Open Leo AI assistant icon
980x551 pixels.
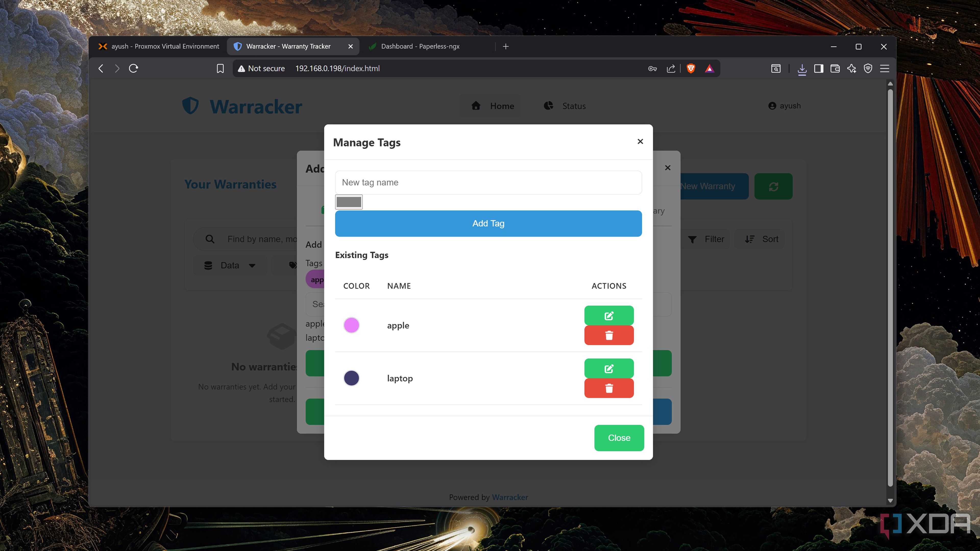click(851, 68)
